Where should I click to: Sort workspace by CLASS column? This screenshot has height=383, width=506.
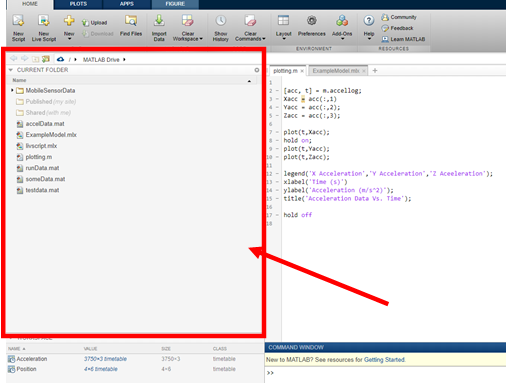coord(220,349)
